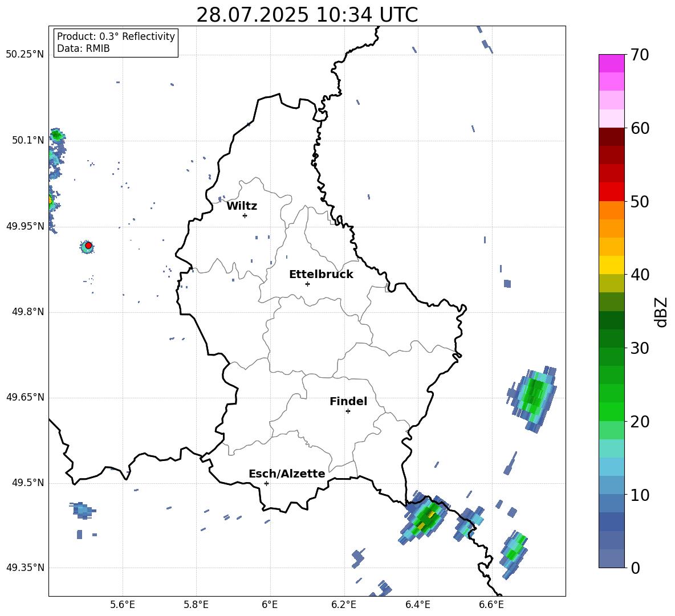Select the Wiltz station label
Screen dimensions: 675x616
click(x=242, y=206)
